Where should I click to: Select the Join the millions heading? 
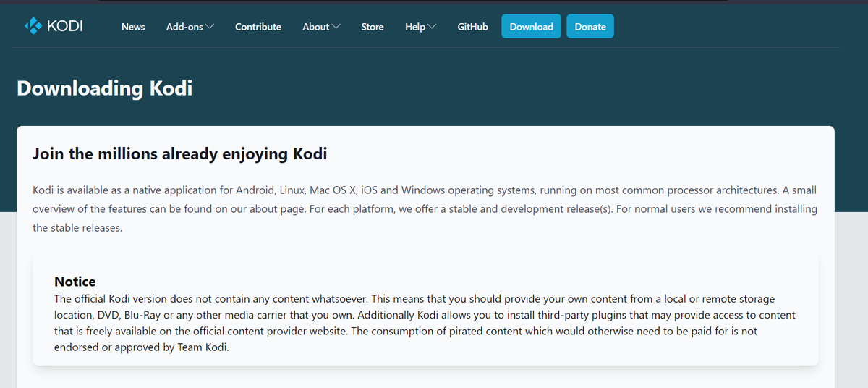(180, 153)
